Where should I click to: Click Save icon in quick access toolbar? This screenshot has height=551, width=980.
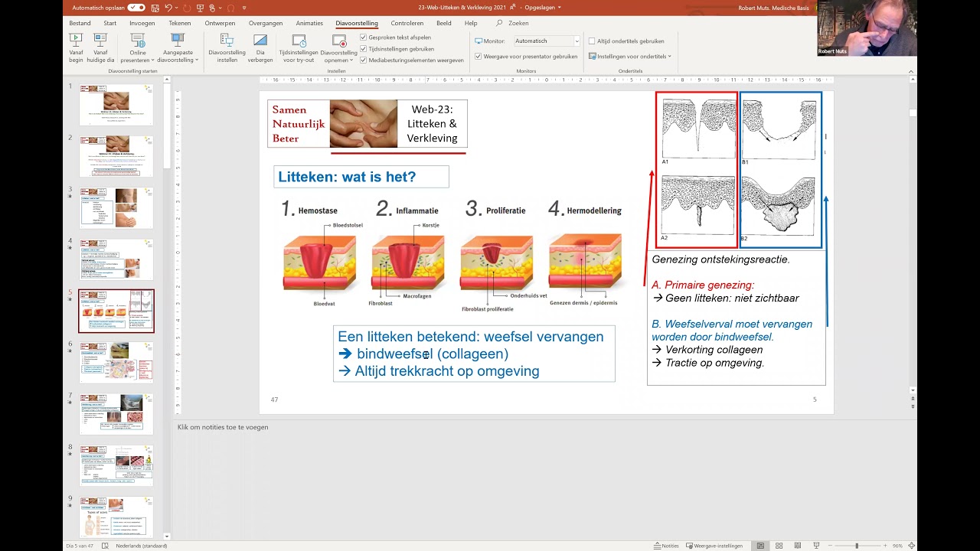pos(155,8)
